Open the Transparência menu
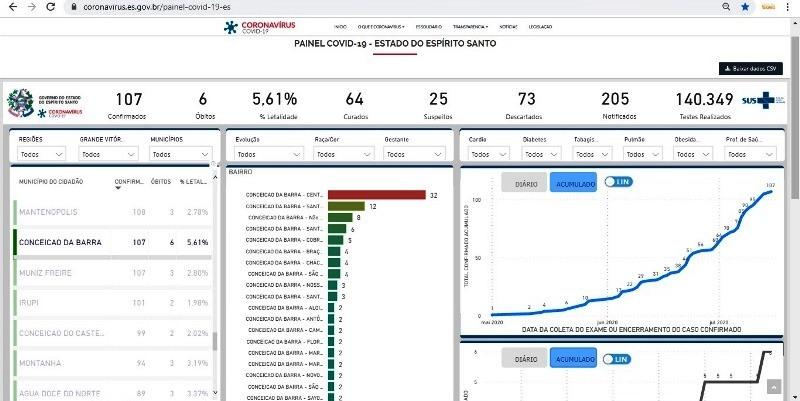 (470, 27)
